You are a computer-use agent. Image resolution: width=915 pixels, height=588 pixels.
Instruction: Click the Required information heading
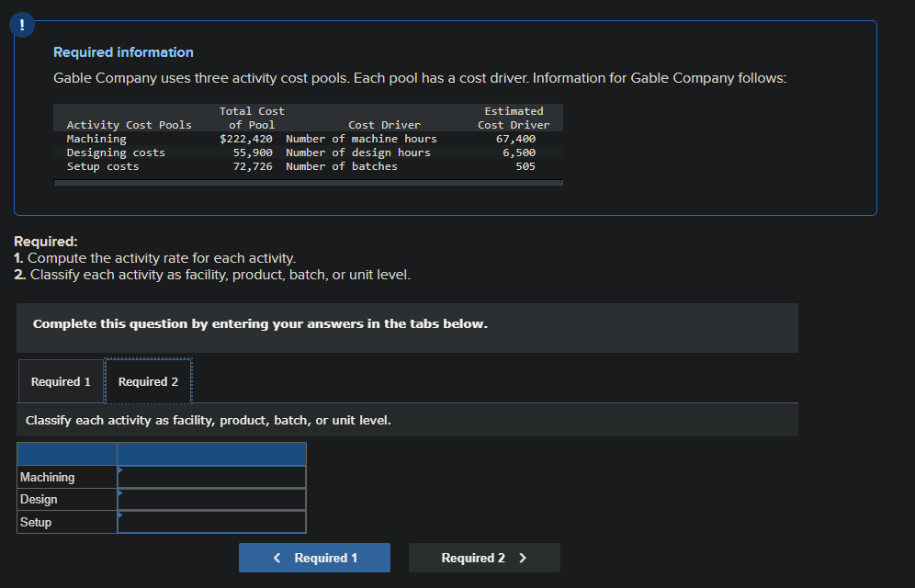123,52
